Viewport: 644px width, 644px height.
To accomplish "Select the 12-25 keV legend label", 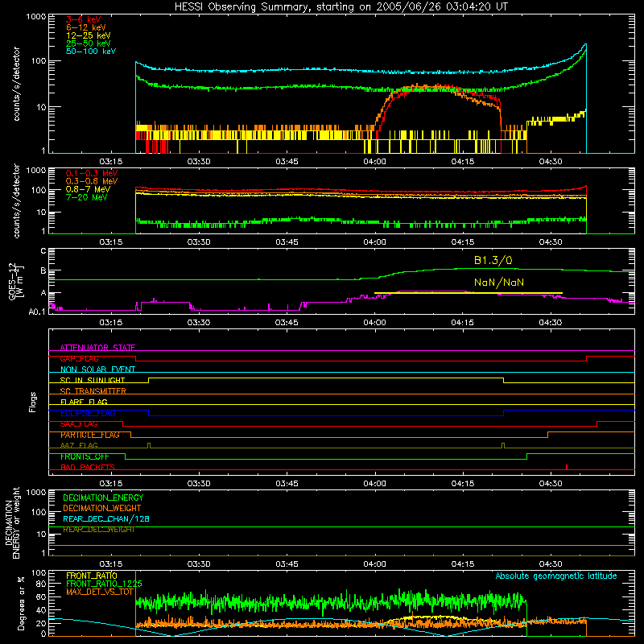I will (89, 35).
